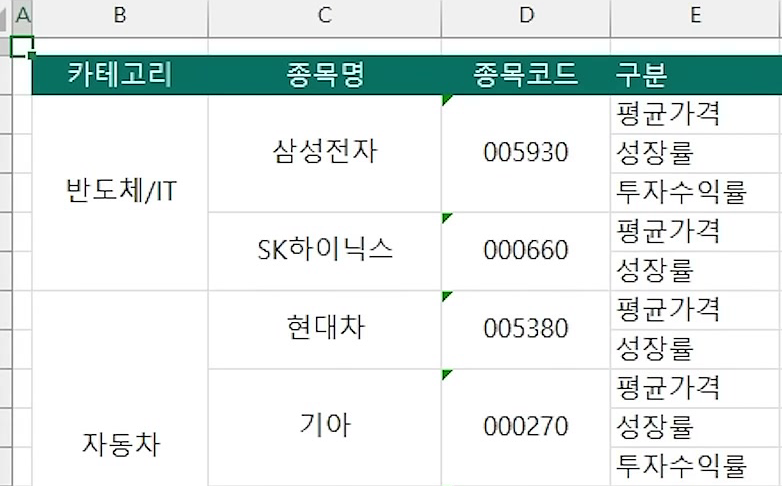Click the 구분 header cell

[x=696, y=75]
